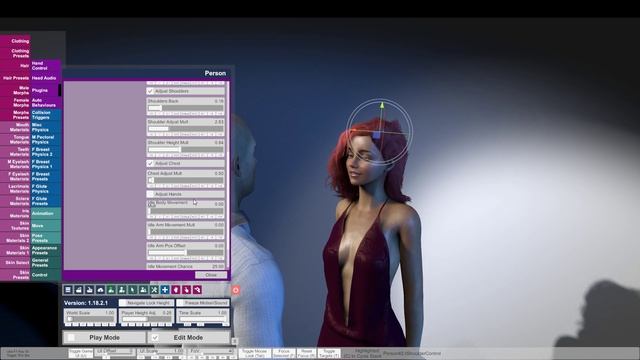Open the Hair Presets tab
The width and height of the screenshot is (640, 360).
[x=15, y=78]
